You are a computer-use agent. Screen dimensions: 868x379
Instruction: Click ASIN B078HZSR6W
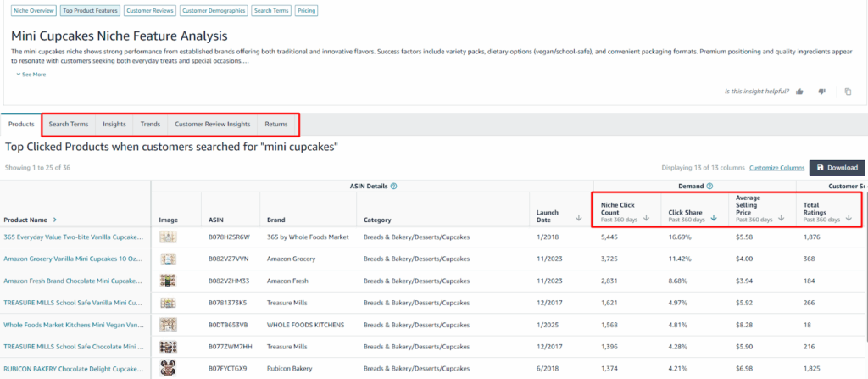point(229,237)
